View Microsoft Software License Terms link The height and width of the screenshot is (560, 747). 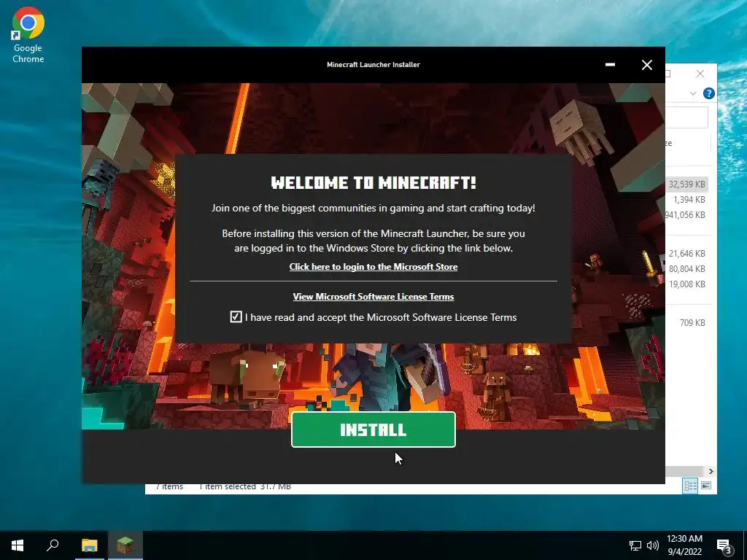coord(373,297)
